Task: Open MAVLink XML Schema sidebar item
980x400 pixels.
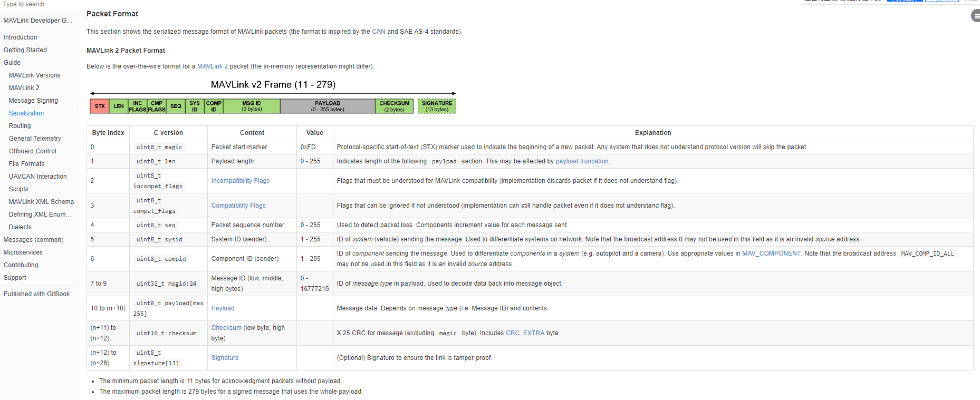Action: pos(42,202)
